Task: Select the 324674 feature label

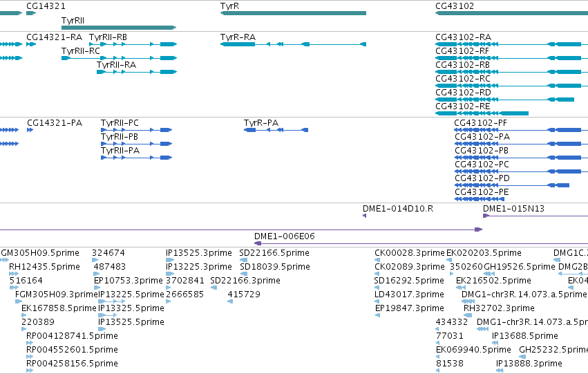Action: pyautogui.click(x=108, y=253)
